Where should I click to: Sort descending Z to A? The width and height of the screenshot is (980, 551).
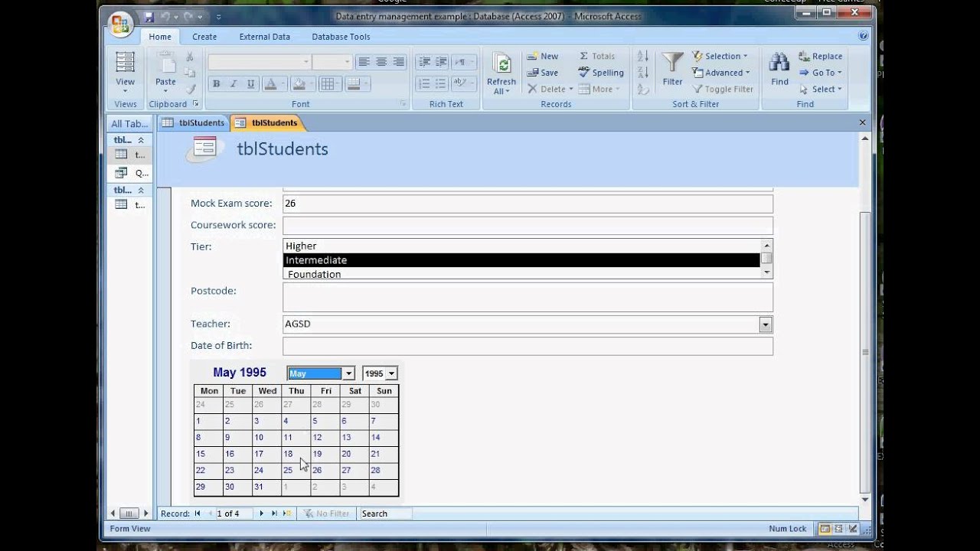click(642, 73)
